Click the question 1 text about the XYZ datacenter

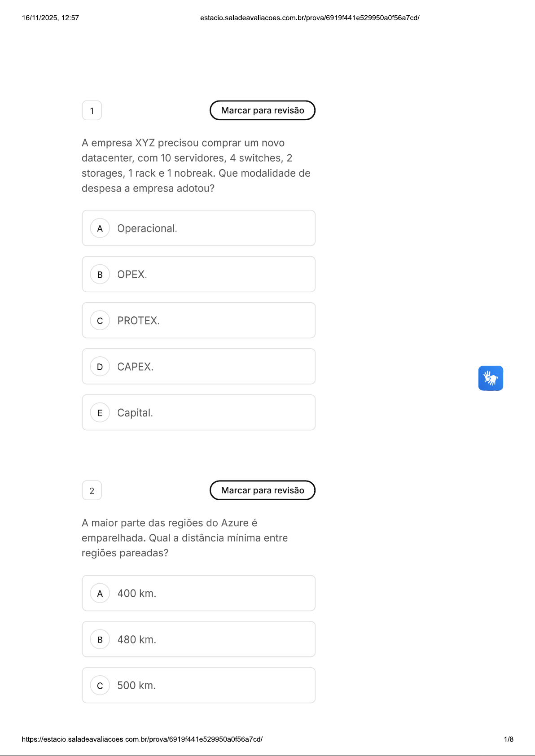tap(196, 166)
